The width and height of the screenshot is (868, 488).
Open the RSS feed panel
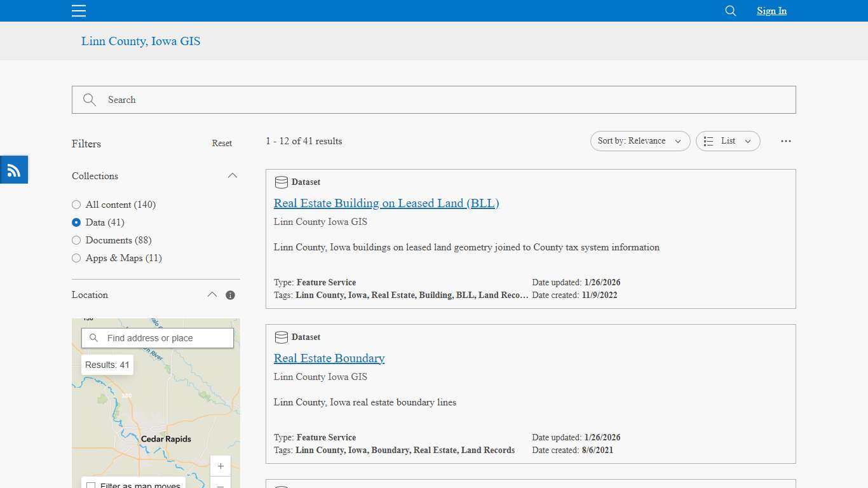[x=13, y=169]
